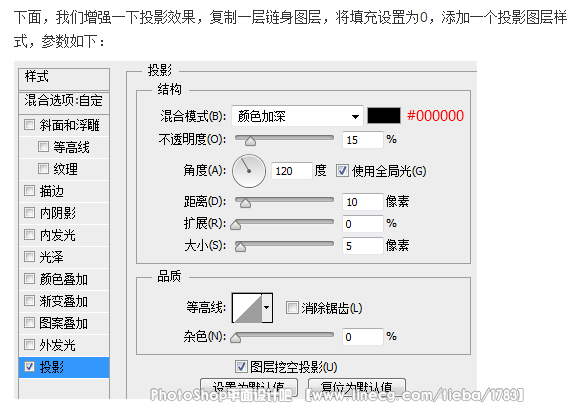Click the 角度 value field showing 120
The image size is (574, 412).
tap(292, 171)
